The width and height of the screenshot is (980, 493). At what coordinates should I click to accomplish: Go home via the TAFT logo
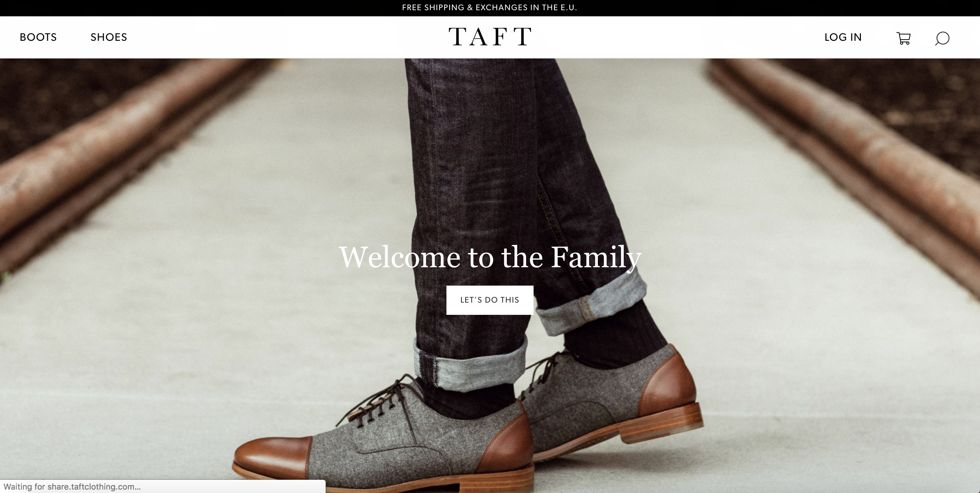[x=490, y=36]
